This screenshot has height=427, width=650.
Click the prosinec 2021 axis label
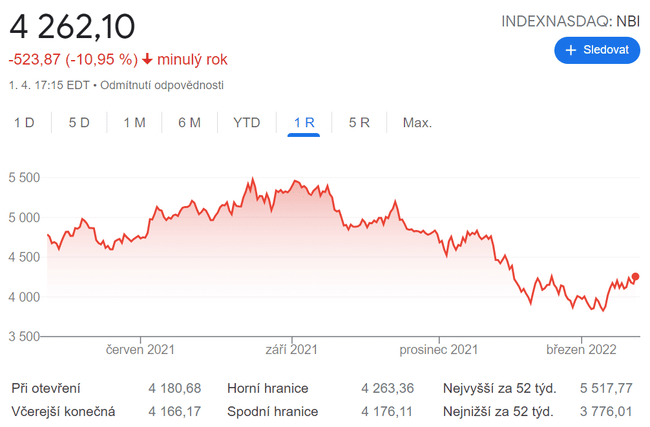point(438,350)
